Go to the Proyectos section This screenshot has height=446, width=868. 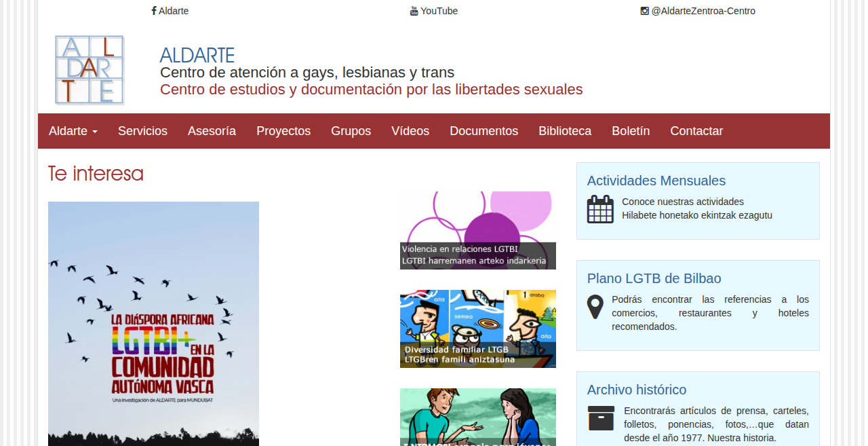pos(283,131)
